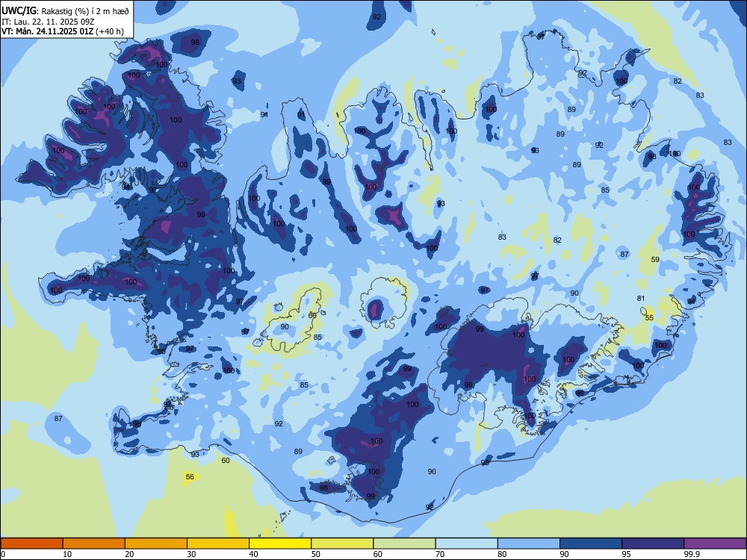Image resolution: width=747 pixels, height=560 pixels.
Task: Click the "55" humidity value on the map
Action: [x=649, y=317]
